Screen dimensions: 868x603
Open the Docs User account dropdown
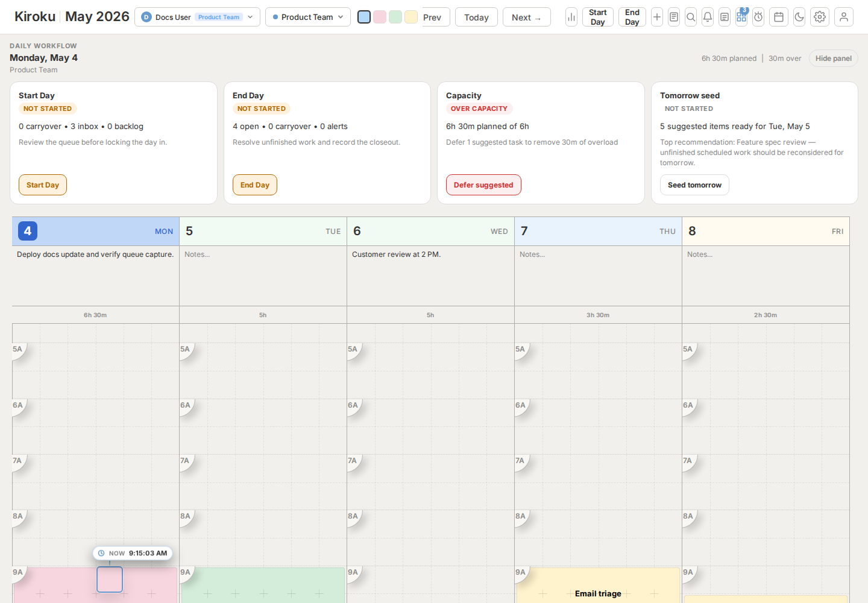point(197,17)
